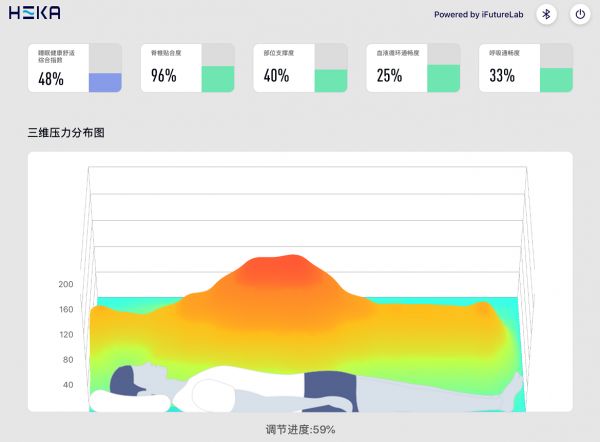
Task: Click the green bar in the 40% card
Action: [x=330, y=81]
